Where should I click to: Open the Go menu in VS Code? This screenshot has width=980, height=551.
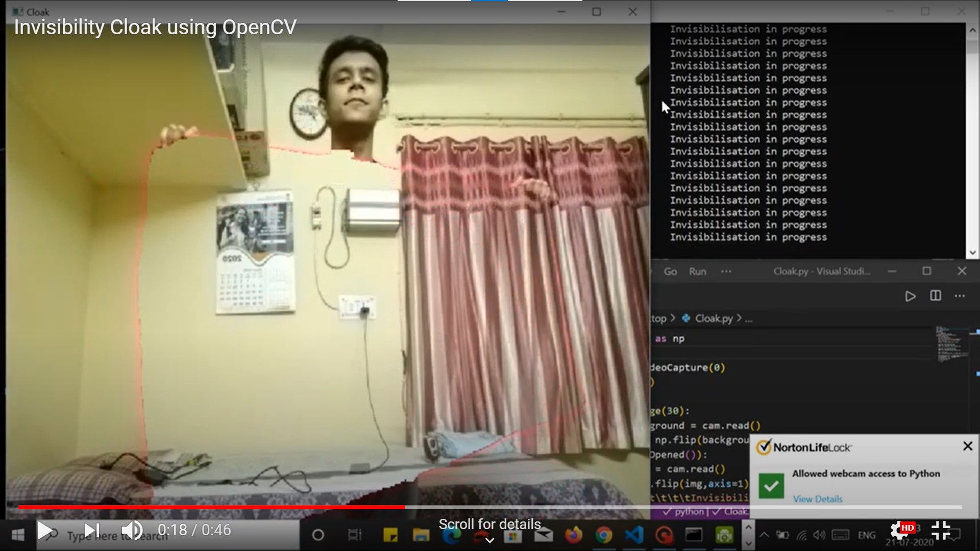click(x=670, y=272)
